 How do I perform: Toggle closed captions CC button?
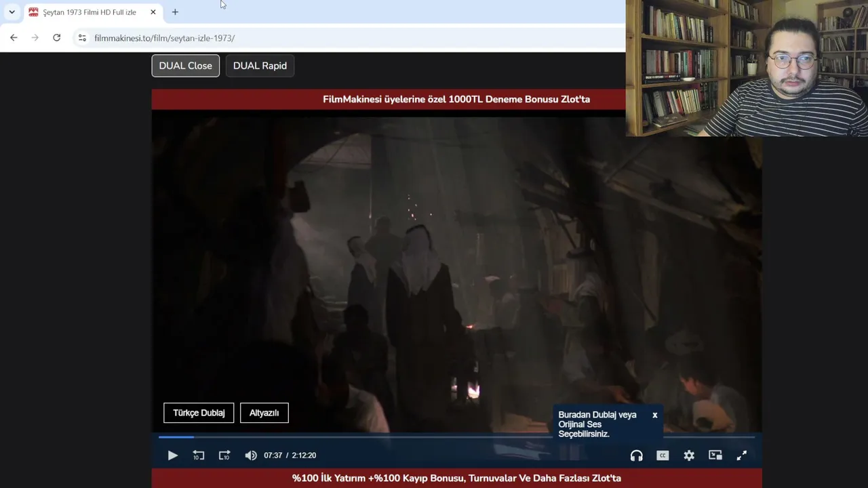click(x=663, y=455)
